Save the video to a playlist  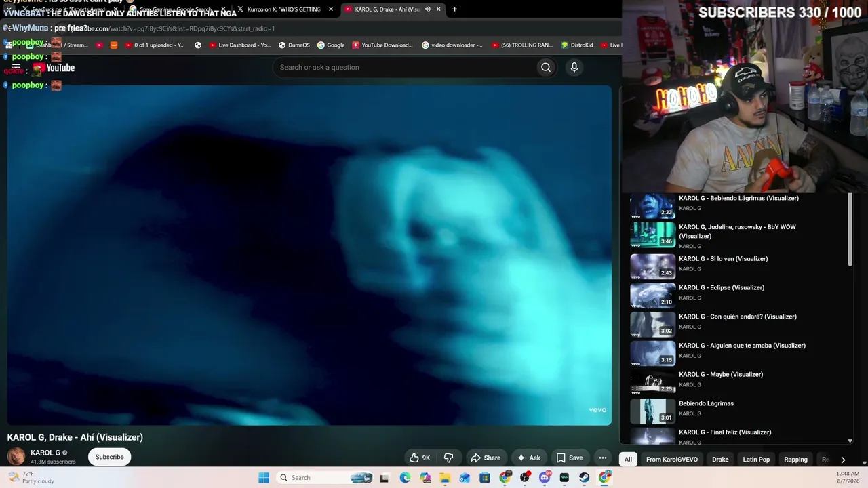click(570, 457)
